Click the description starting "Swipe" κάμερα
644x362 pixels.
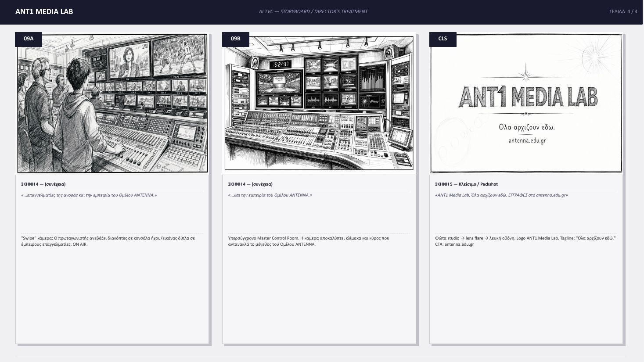coord(108,241)
